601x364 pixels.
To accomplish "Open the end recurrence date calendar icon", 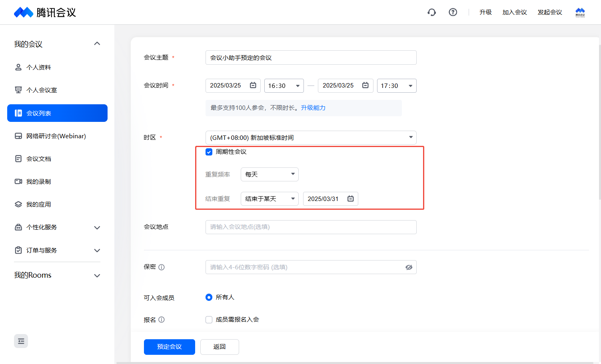I will pos(350,199).
